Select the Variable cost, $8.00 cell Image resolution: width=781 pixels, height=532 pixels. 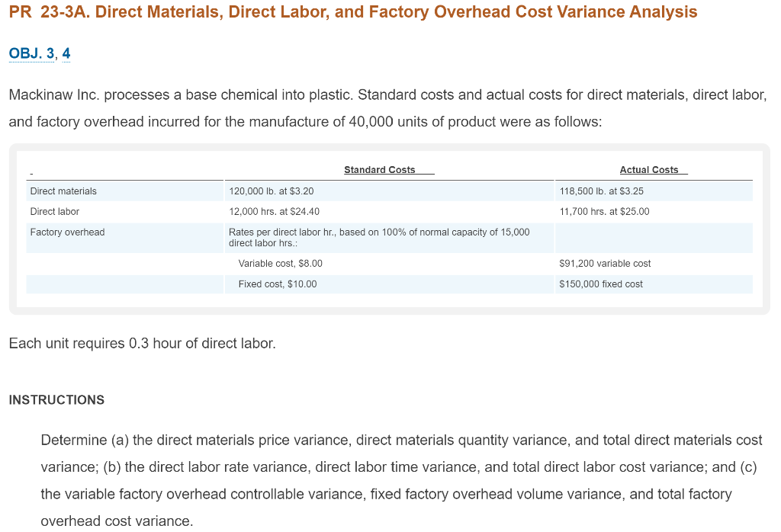point(280,263)
